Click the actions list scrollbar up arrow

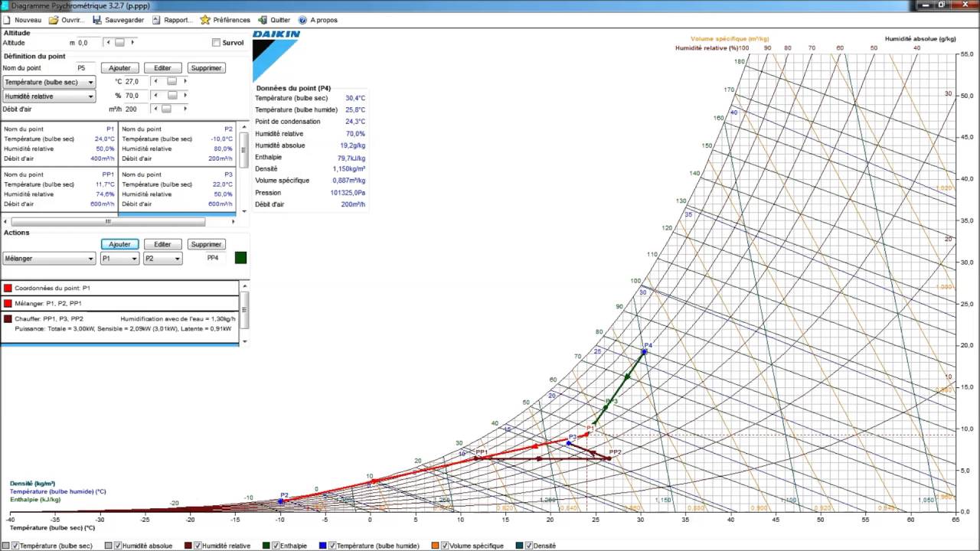pyautogui.click(x=244, y=285)
